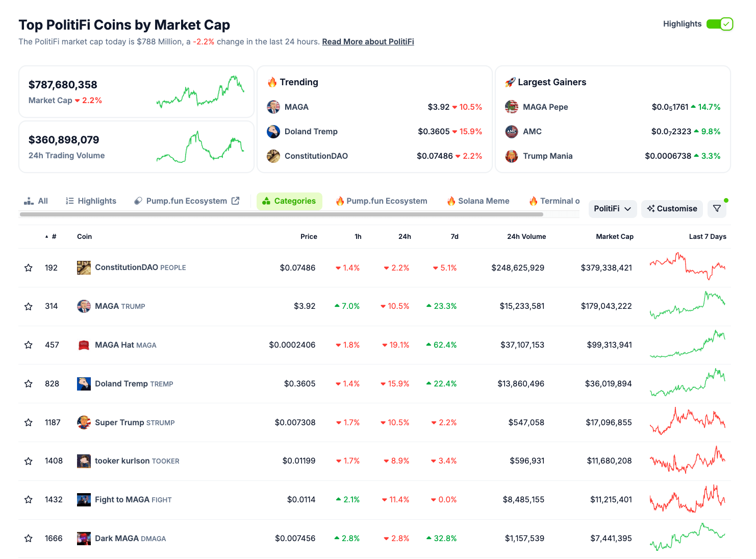Open the filter funnel icon

click(x=717, y=209)
